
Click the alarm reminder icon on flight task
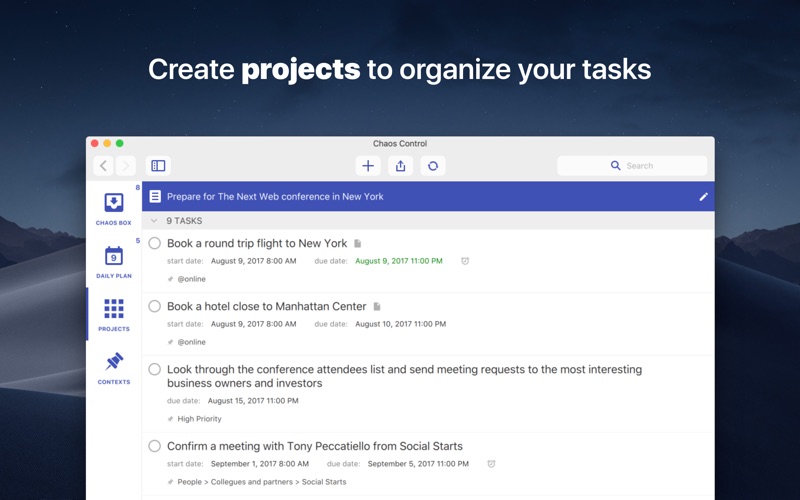pyautogui.click(x=465, y=261)
